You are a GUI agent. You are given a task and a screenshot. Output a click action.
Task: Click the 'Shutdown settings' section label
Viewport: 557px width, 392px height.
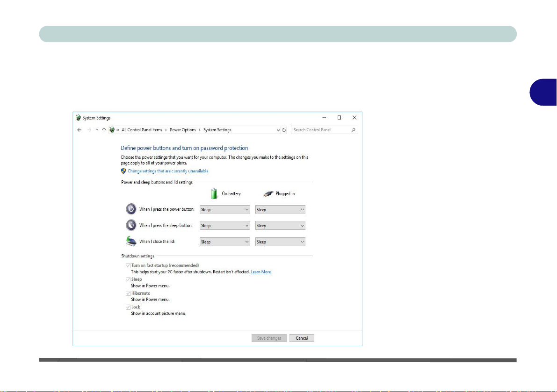138,256
